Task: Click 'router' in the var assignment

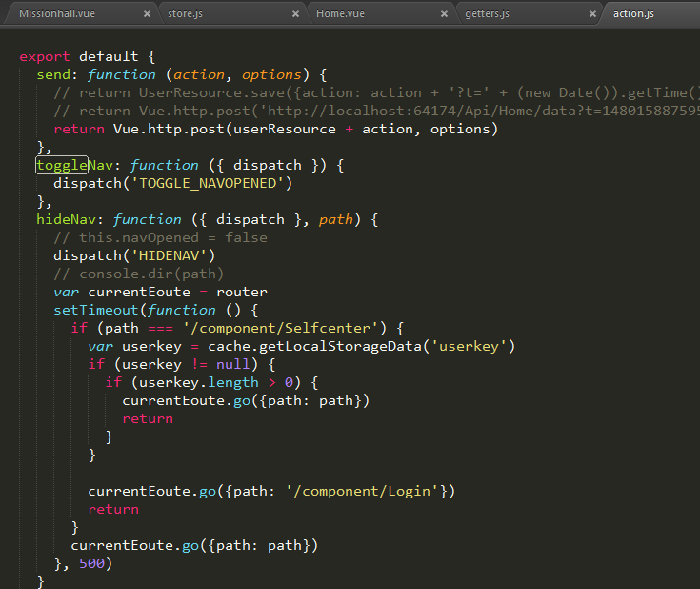Action: pos(242,293)
